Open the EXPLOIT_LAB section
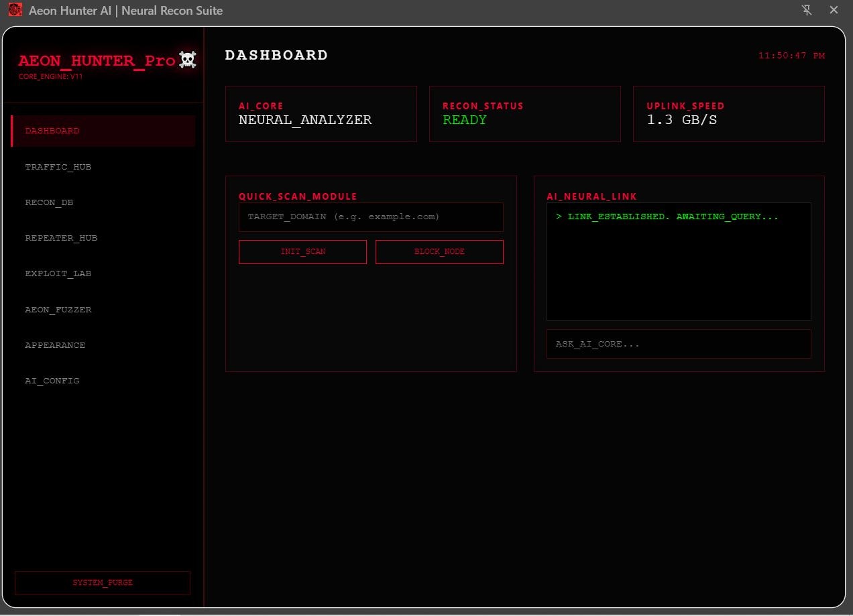853x616 pixels. (x=103, y=273)
